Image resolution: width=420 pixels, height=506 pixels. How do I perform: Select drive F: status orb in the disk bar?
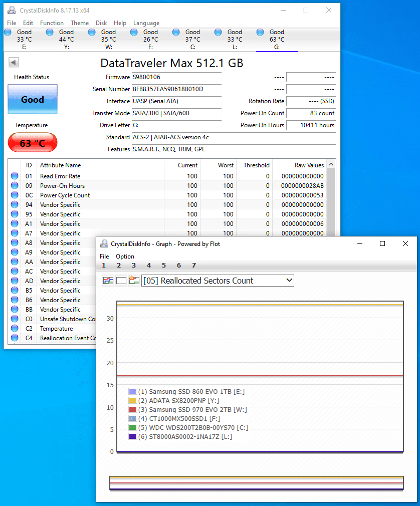click(134, 32)
